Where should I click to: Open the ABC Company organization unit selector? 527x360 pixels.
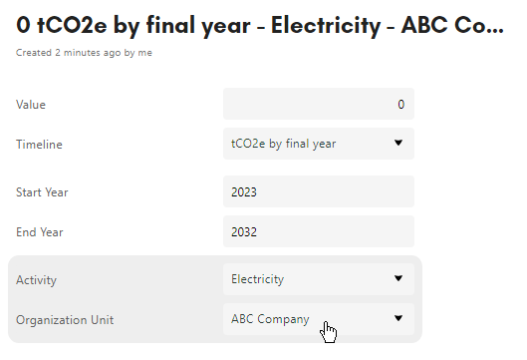[319, 319]
